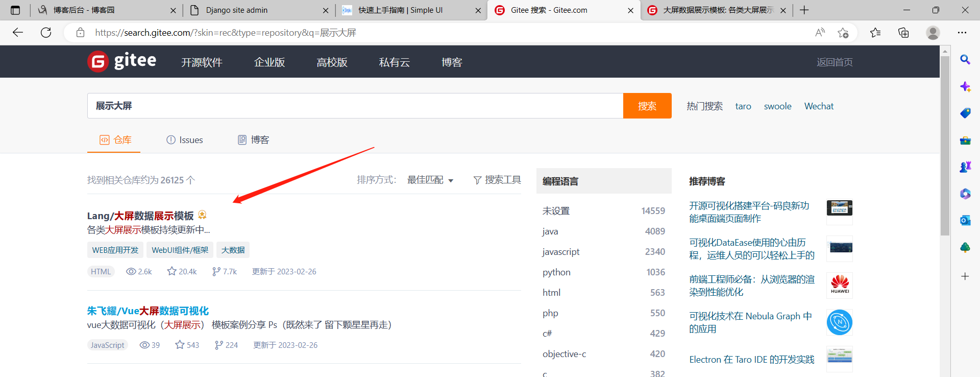Screen dimensions: 980x377
Task: Click star count 20.4k of Lang repository
Action: (182, 271)
